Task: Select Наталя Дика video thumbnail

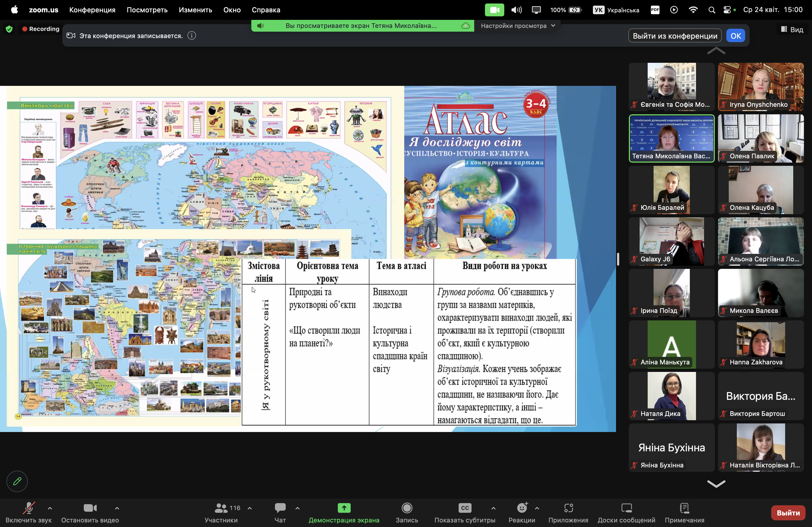Action: (x=672, y=396)
